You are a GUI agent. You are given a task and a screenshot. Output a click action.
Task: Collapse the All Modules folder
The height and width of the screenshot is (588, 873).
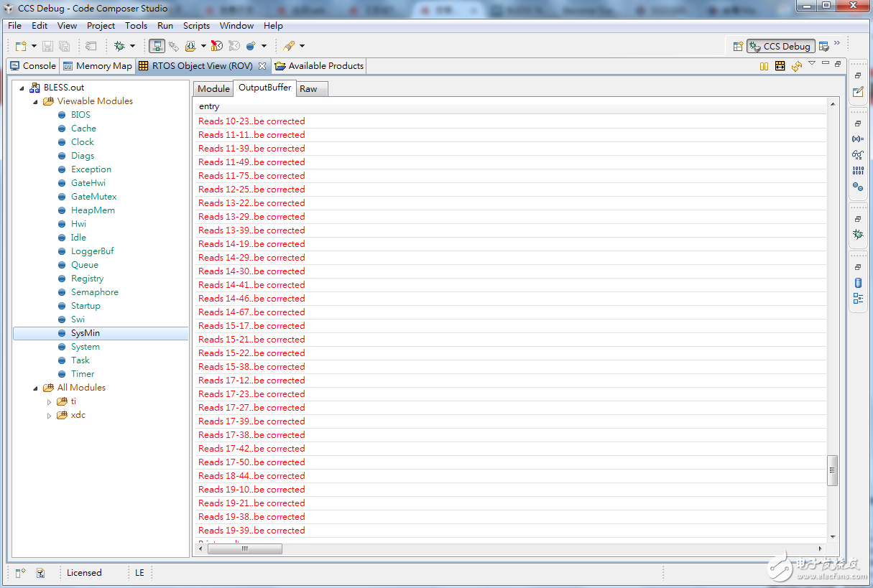pyautogui.click(x=36, y=388)
